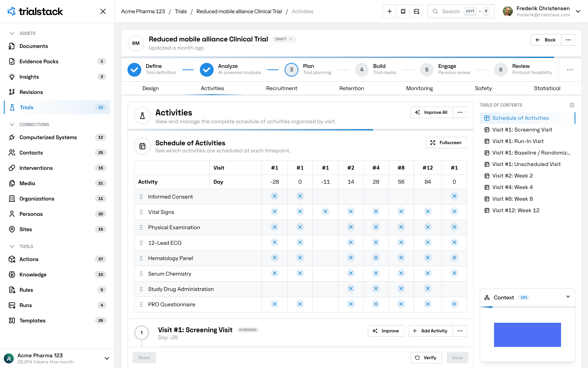Open the schedule in Fullscreen
The height and width of the screenshot is (368, 588).
(446, 143)
